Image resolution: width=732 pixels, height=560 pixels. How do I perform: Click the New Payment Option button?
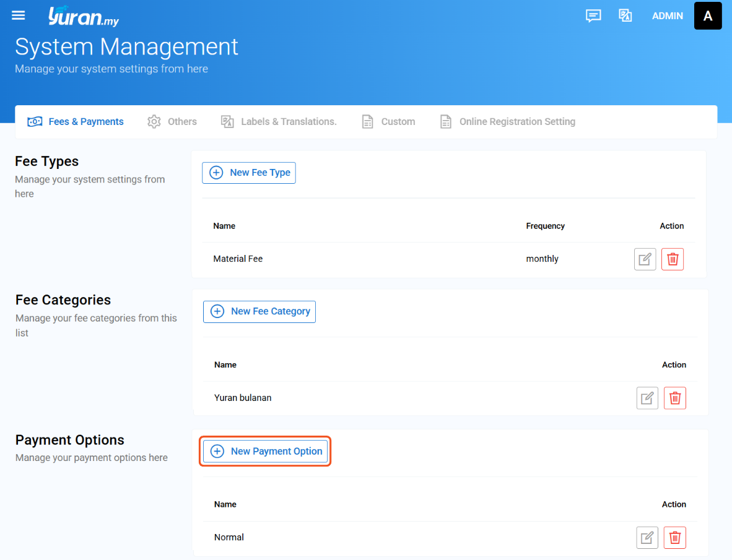(265, 451)
